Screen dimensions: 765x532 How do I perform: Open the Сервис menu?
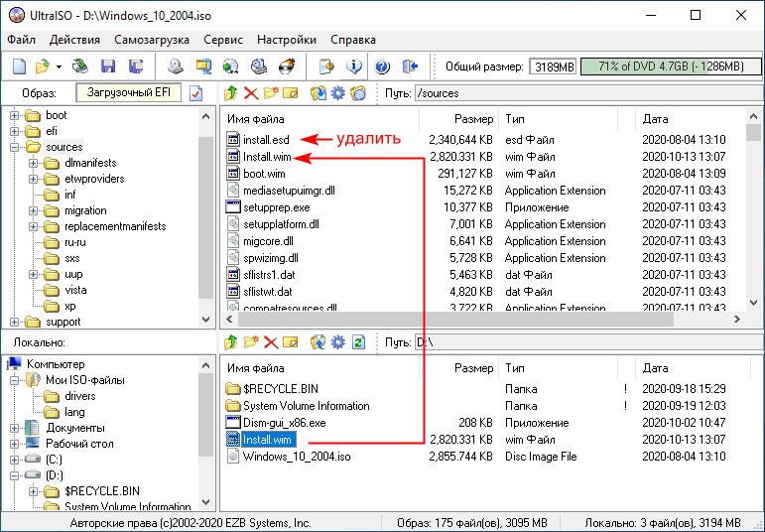(x=223, y=40)
